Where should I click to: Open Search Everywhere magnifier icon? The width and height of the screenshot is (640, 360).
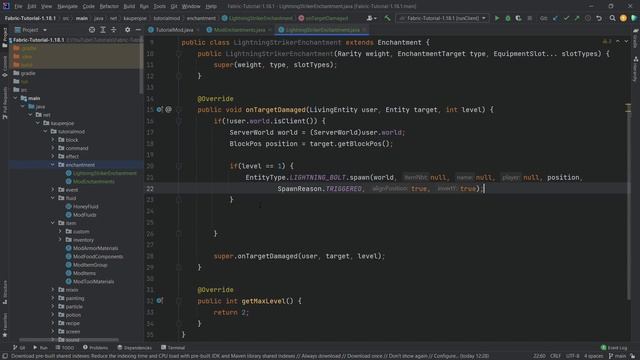point(612,18)
